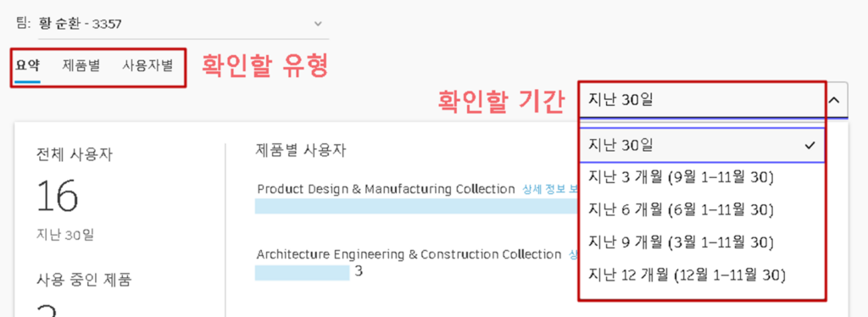Switch to the 사용자별 tab
This screenshot has height=317, width=868.
[x=147, y=66]
